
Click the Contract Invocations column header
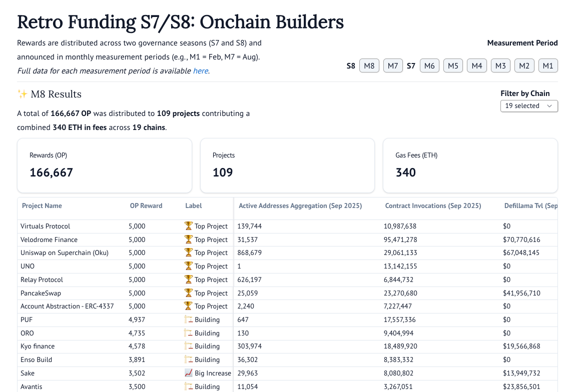click(433, 205)
